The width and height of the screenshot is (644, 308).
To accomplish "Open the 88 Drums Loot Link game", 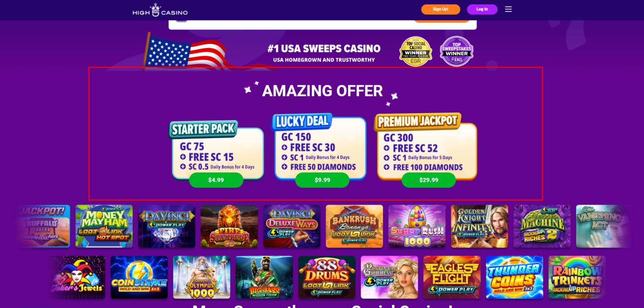I will point(327,277).
